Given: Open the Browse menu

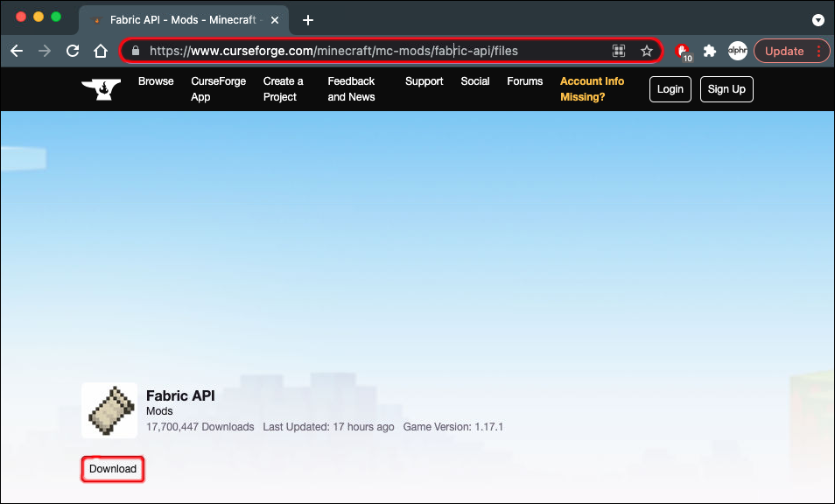Looking at the screenshot, I should (156, 81).
